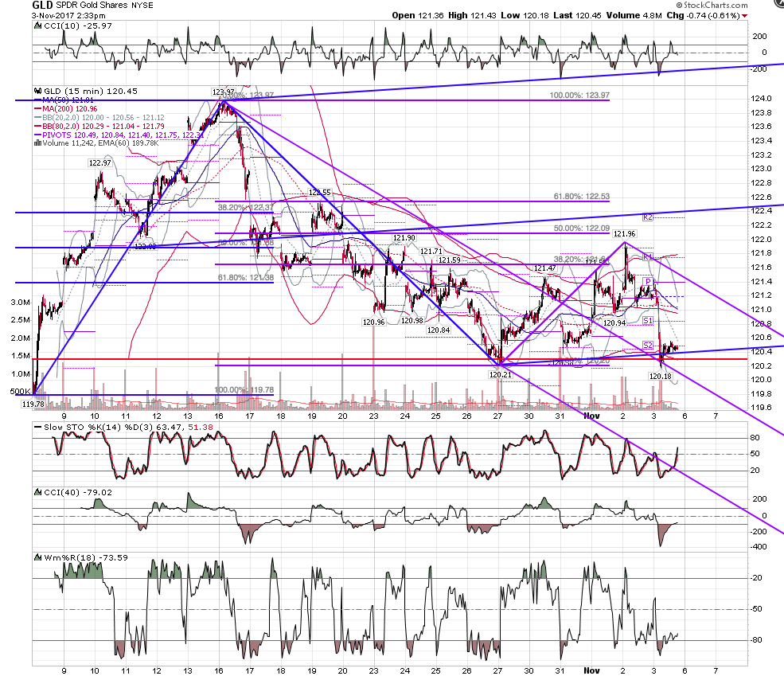The height and width of the screenshot is (676, 784).
Task: Click the 50.00%: 122.09 Fibonacci label
Action: (x=582, y=228)
